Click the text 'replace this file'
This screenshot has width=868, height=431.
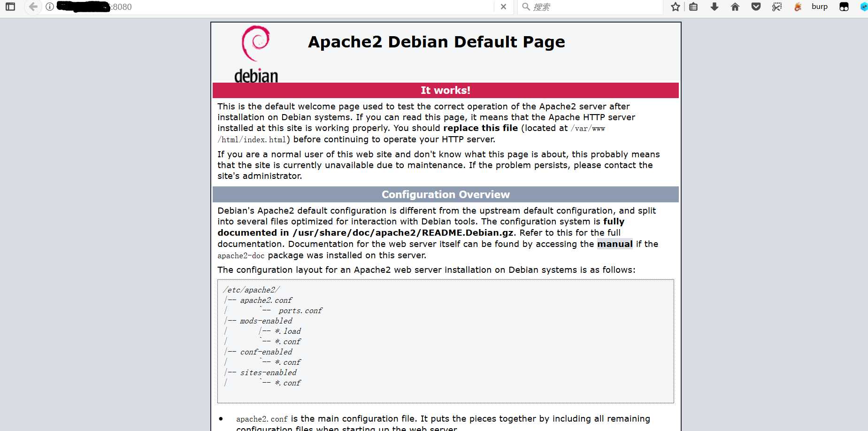pyautogui.click(x=480, y=128)
